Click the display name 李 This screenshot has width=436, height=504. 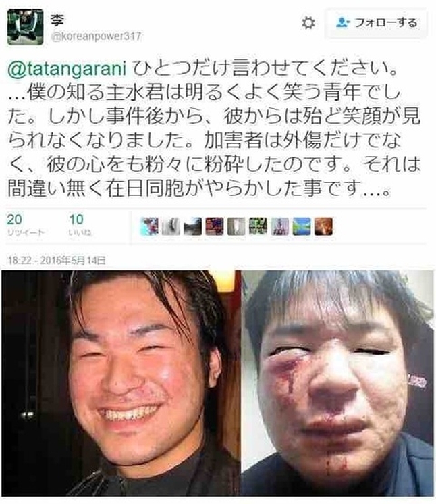point(57,20)
